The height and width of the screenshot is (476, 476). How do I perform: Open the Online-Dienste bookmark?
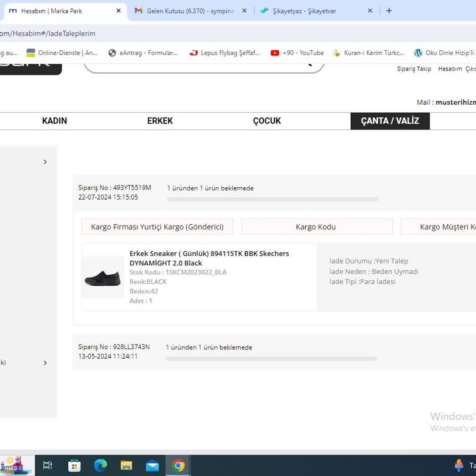click(x=62, y=53)
